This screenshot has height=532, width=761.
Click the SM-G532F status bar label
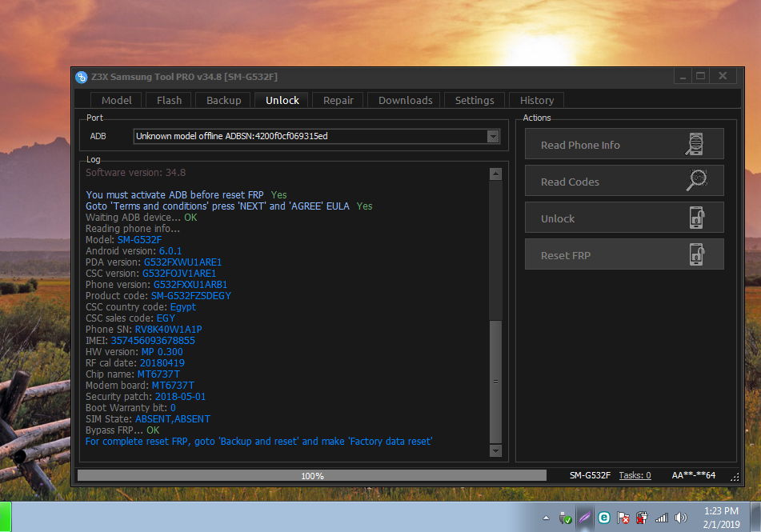pyautogui.click(x=590, y=475)
